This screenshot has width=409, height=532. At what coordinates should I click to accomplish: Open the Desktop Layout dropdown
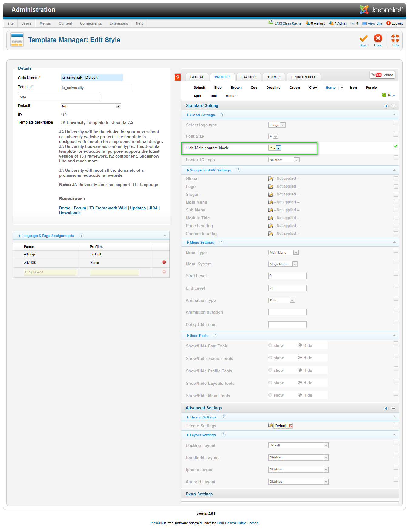click(x=298, y=445)
